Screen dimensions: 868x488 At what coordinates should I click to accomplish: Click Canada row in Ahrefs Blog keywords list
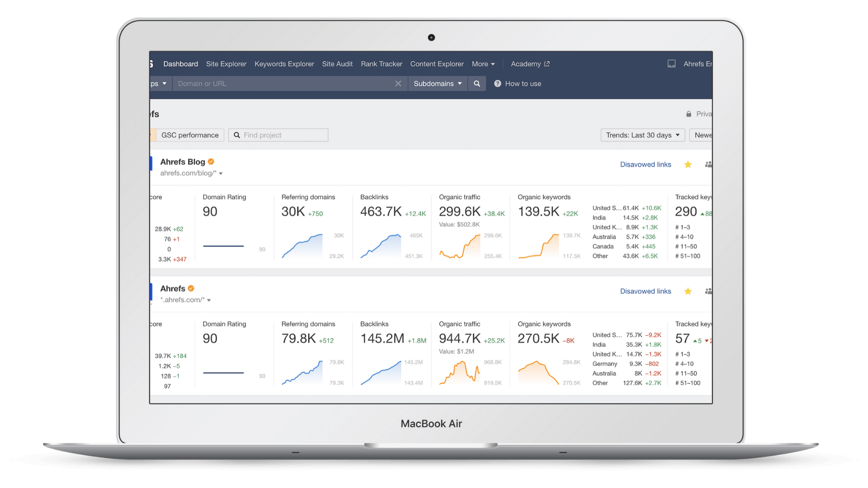click(627, 246)
